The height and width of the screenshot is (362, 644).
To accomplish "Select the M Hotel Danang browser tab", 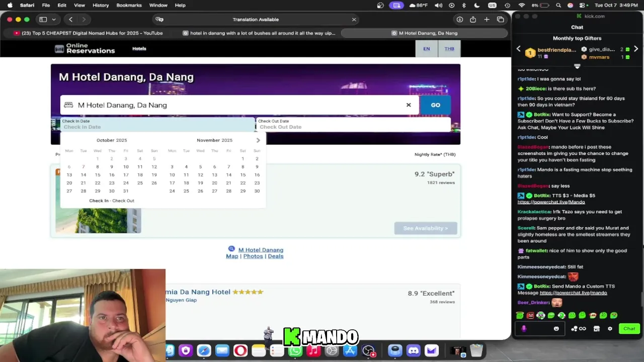I will 425,33.
